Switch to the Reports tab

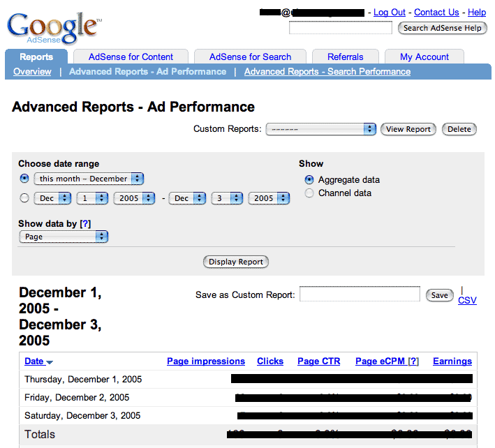click(x=36, y=57)
